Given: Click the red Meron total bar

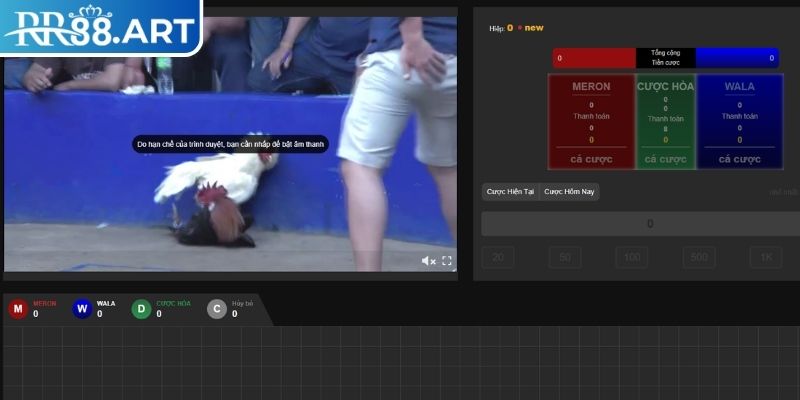Looking at the screenshot, I should [593, 58].
